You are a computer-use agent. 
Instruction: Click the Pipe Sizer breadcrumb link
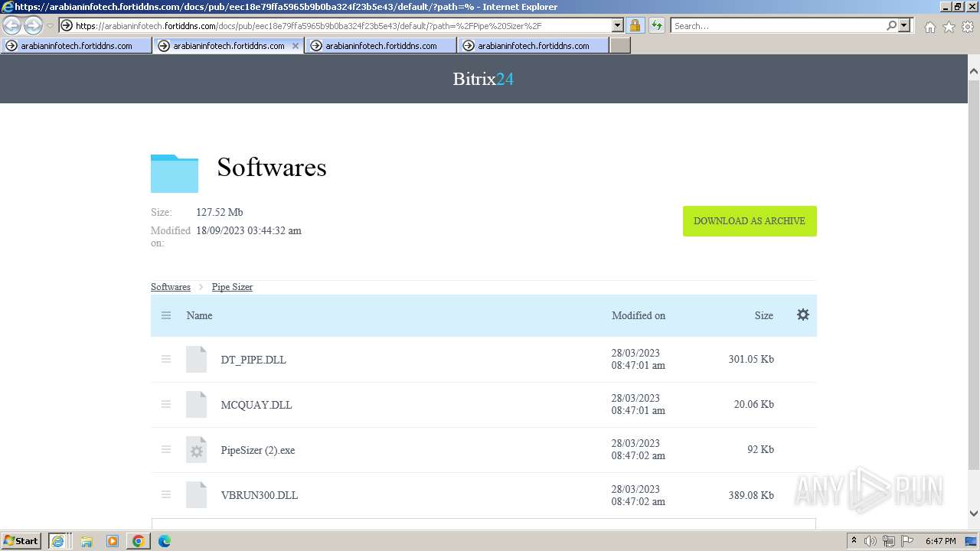232,287
